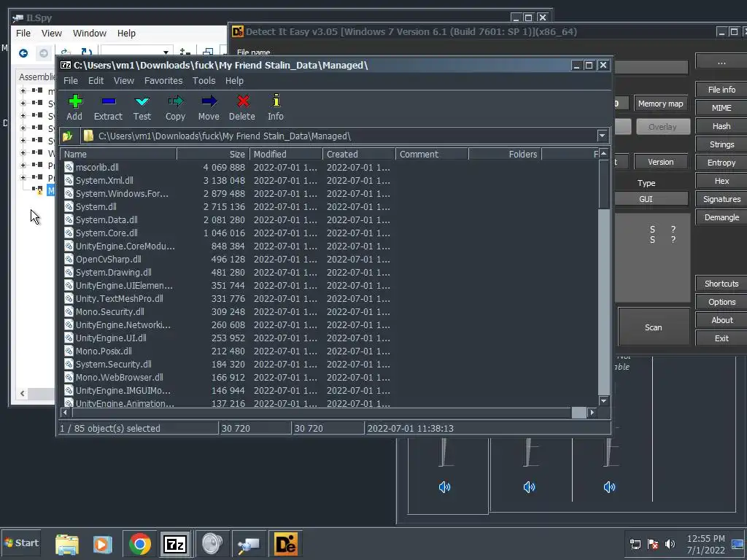Screen dimensions: 747x560
Task: Click the File info button in Detect It Easy
Action: pyautogui.click(x=721, y=90)
